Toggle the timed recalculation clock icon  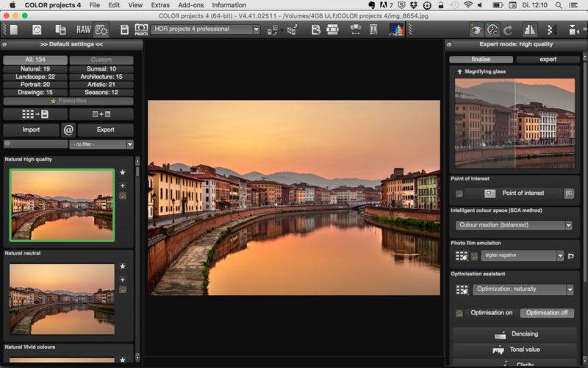492,30
